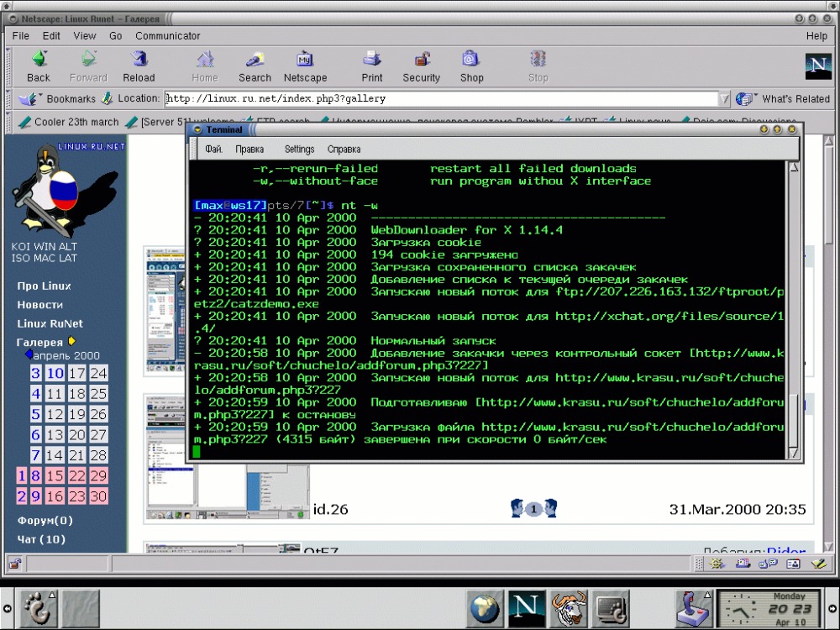Select calendar day 17
Screen dimensions: 840x630
76,374
